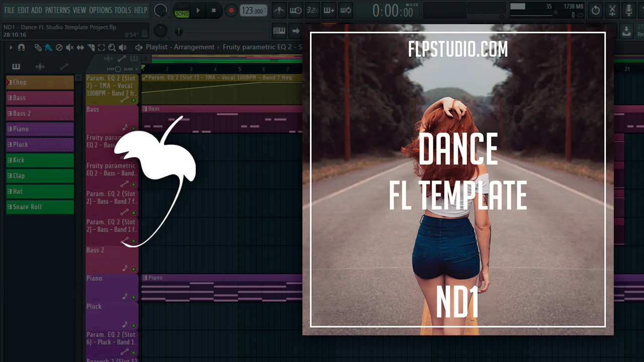Select the Paint brush tool in playlist toolbar
This screenshot has height=362, width=644.
48,47
